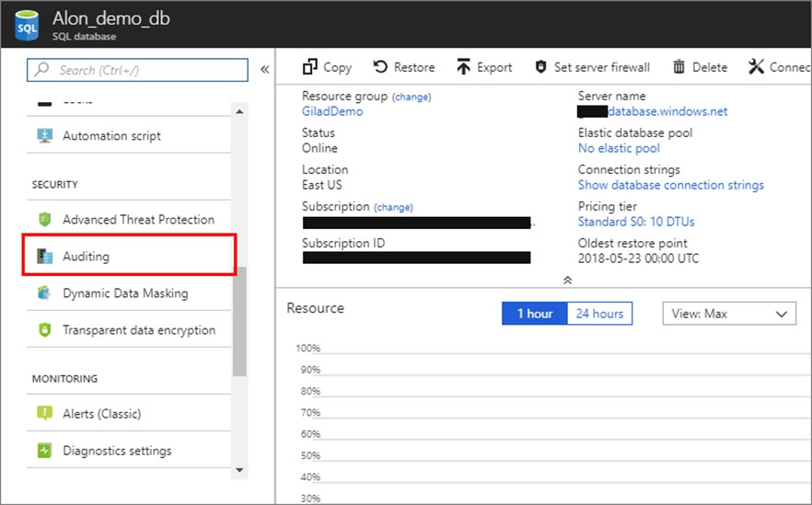Click the Restore circular arrow icon
812x505 pixels.
coord(380,67)
